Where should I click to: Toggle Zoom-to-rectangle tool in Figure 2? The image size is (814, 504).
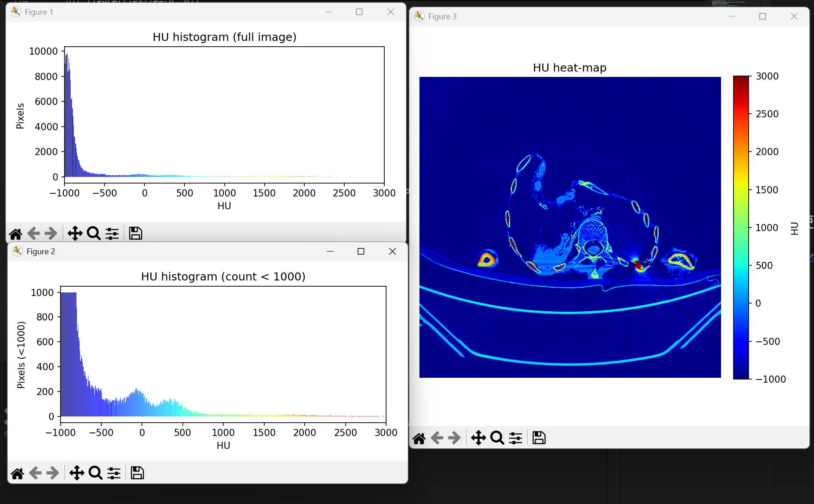pos(95,473)
